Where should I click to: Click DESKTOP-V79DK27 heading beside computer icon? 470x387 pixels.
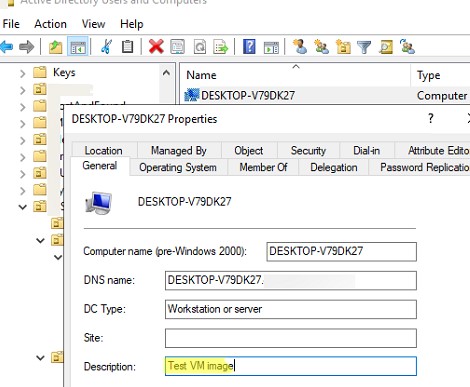click(184, 202)
